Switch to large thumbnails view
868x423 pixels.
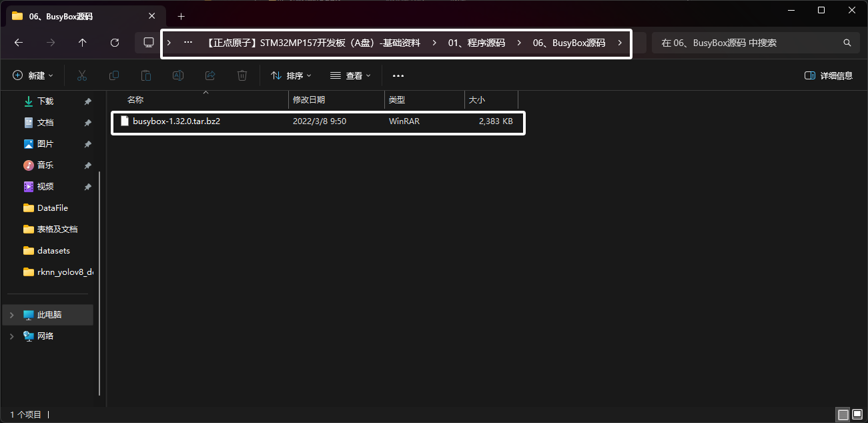click(857, 415)
